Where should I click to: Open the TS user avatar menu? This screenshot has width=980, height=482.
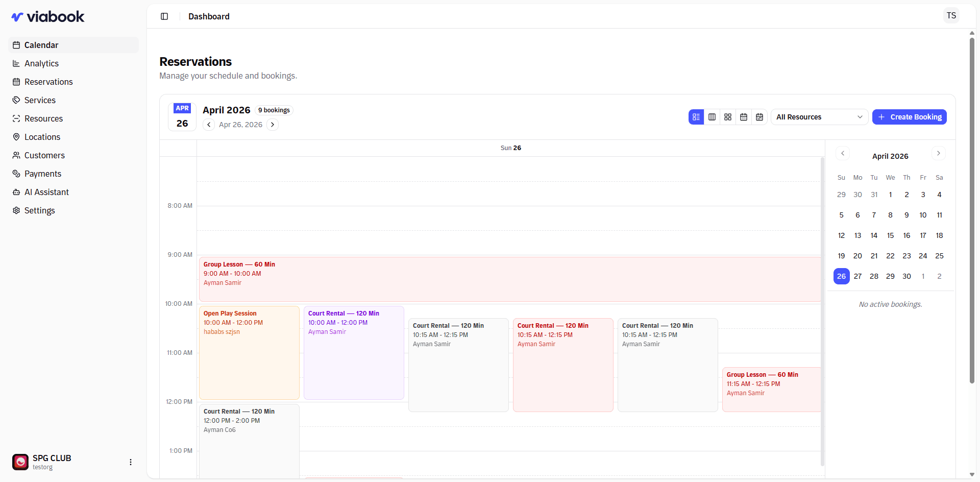[x=951, y=16]
